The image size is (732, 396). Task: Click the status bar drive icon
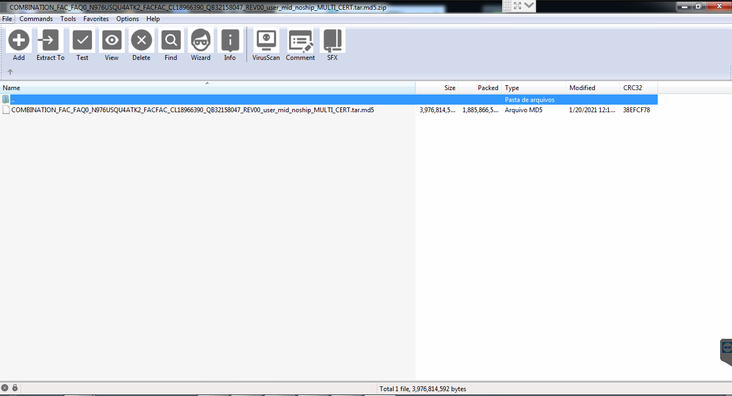pyautogui.click(x=4, y=388)
